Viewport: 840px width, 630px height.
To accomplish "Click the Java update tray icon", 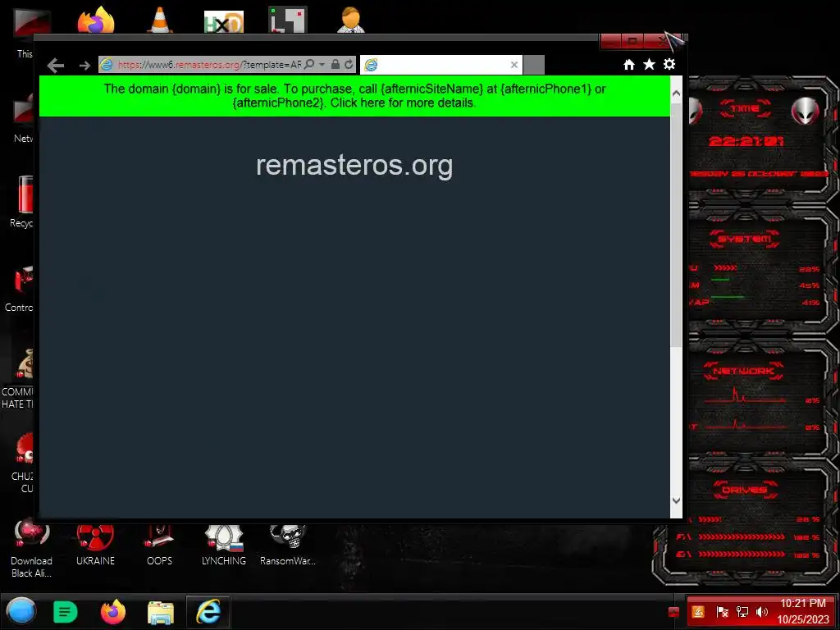I will pyautogui.click(x=698, y=612).
